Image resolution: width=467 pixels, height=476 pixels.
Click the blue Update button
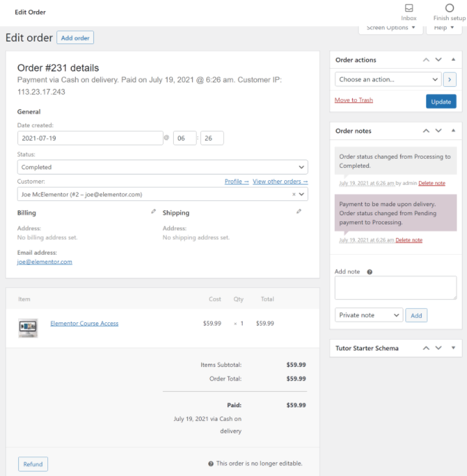click(441, 102)
